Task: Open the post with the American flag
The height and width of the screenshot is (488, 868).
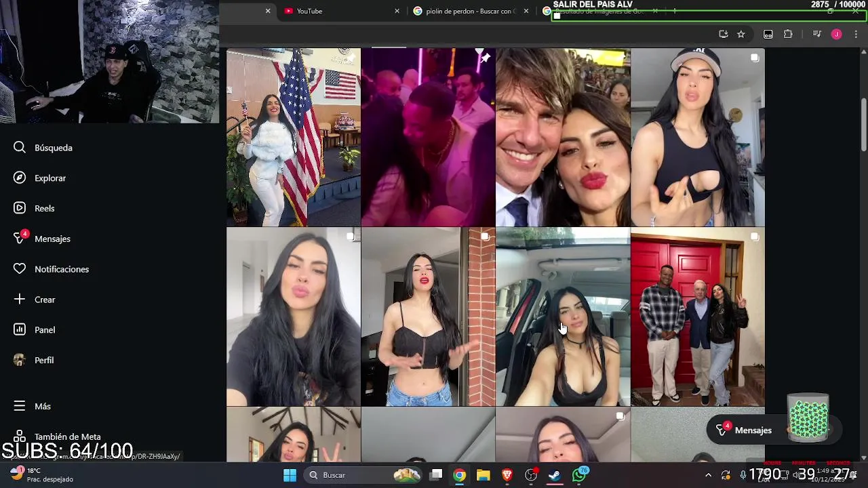Action: (x=294, y=137)
